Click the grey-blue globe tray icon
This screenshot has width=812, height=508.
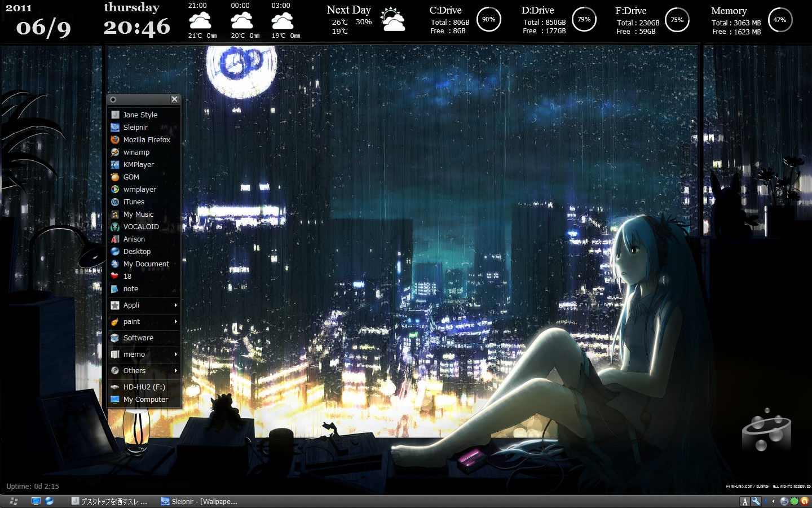click(784, 501)
